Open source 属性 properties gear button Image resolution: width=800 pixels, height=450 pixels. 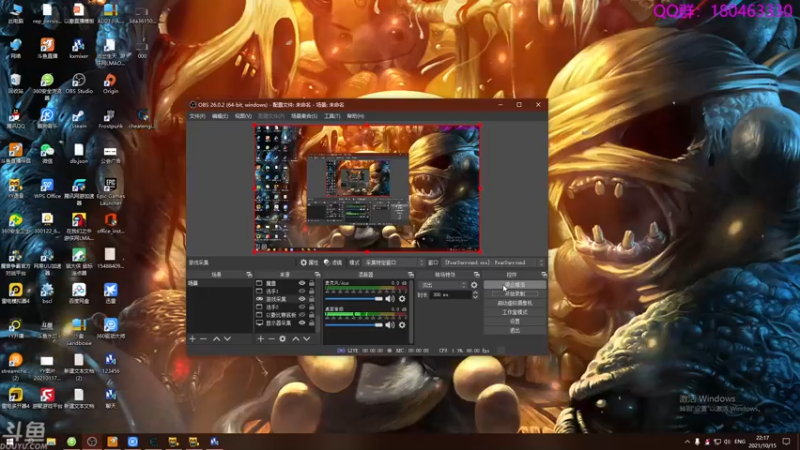pyautogui.click(x=309, y=263)
